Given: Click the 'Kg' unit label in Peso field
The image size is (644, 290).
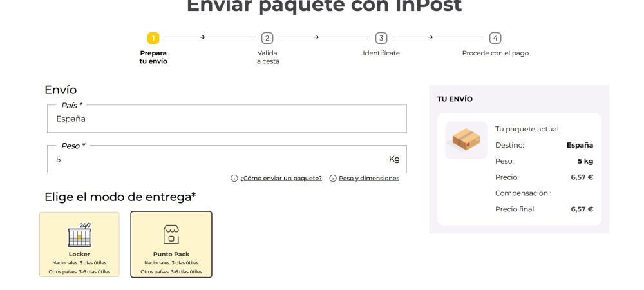Looking at the screenshot, I should pos(394,159).
